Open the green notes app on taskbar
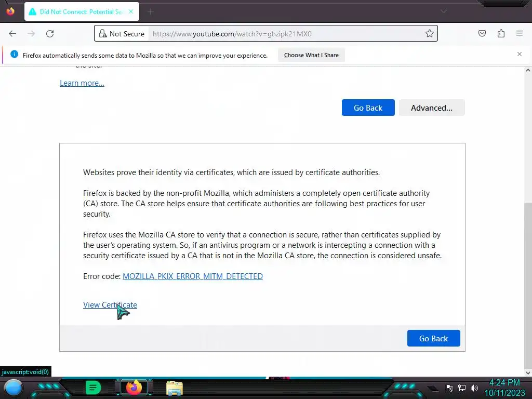Image resolution: width=532 pixels, height=399 pixels. point(94,388)
